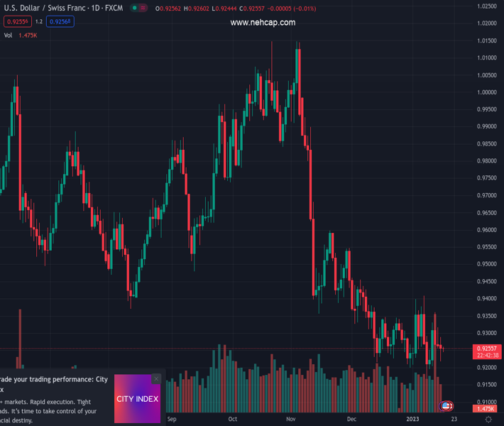Screen dimensions: 504x426
Task: Click the buy price 0.92568 button
Action: click(x=60, y=22)
